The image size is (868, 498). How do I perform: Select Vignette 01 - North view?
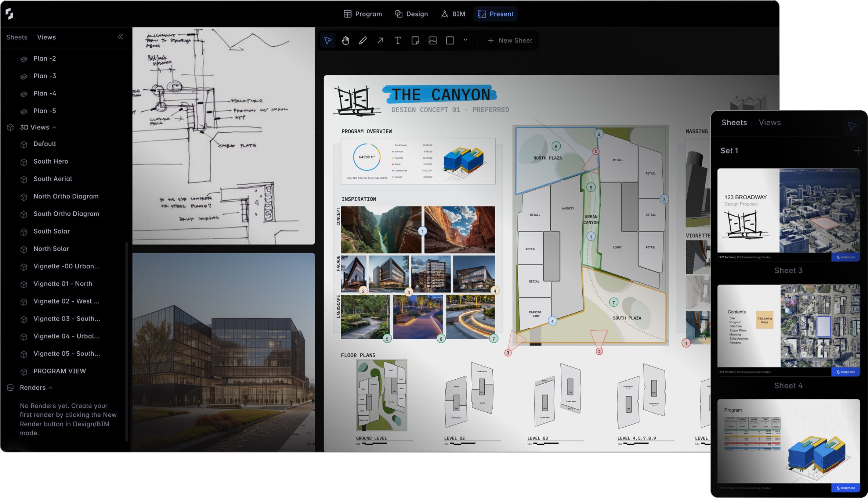(63, 284)
